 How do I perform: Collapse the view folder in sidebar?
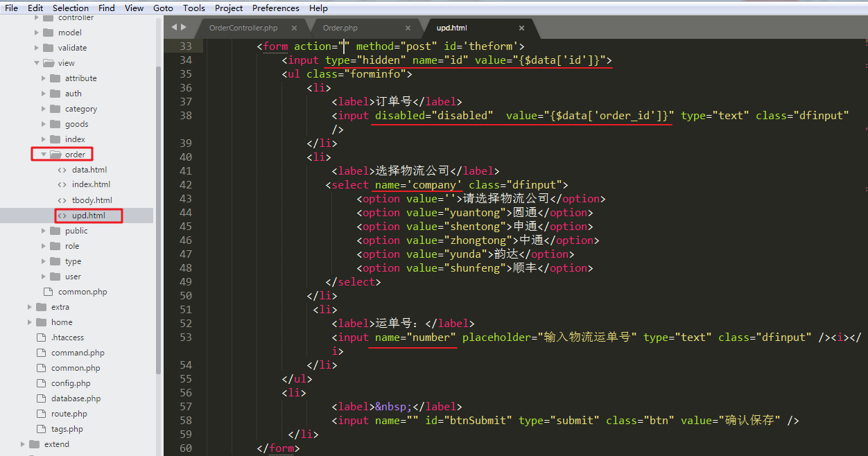[37, 63]
